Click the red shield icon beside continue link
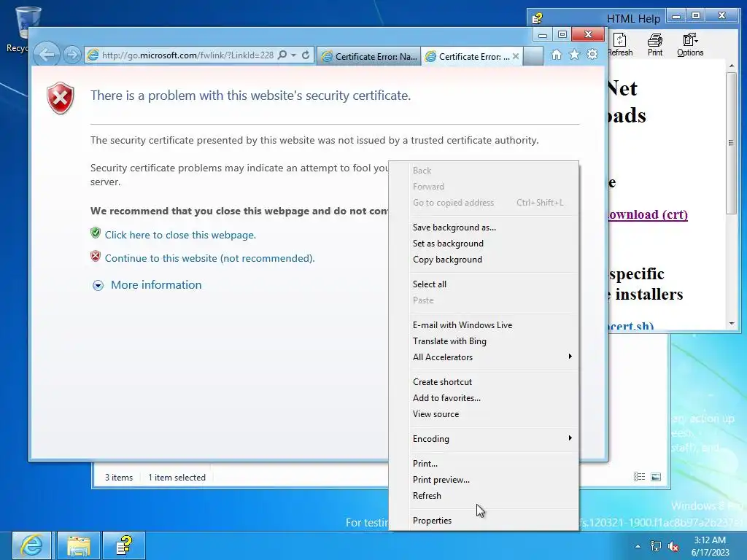747x560 pixels. [96, 256]
